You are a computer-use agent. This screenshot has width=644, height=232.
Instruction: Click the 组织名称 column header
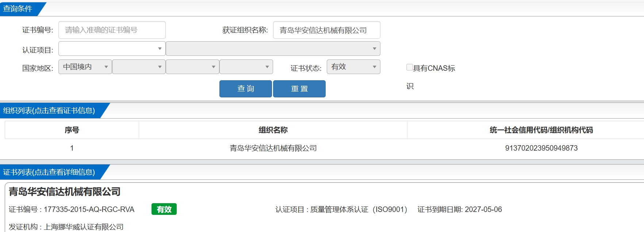[273, 130]
